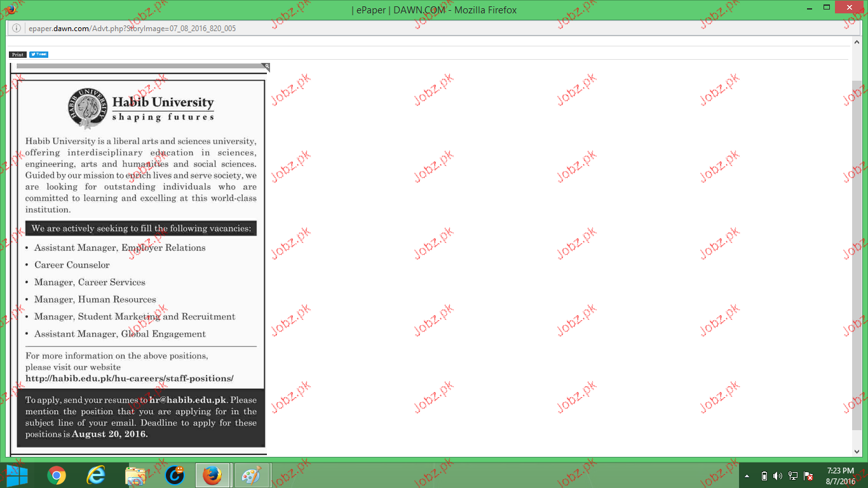Show hidden system tray icons
Image resolution: width=868 pixels, height=488 pixels.
click(x=747, y=476)
